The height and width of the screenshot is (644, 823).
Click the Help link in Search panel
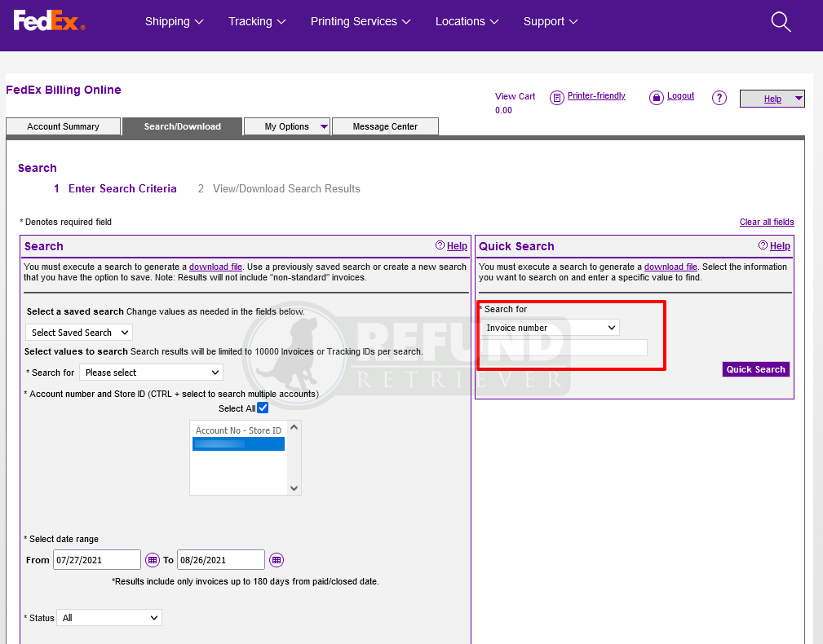[457, 246]
